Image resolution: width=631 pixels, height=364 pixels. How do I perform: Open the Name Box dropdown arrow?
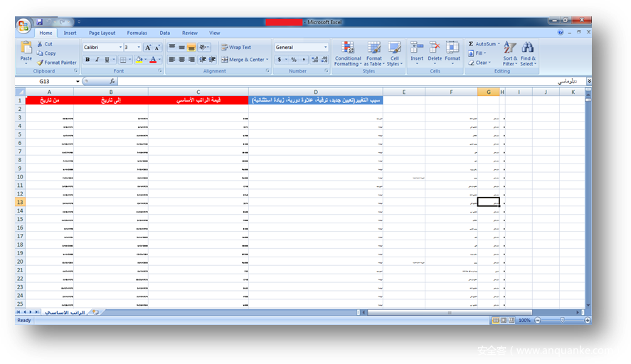pyautogui.click(x=78, y=82)
